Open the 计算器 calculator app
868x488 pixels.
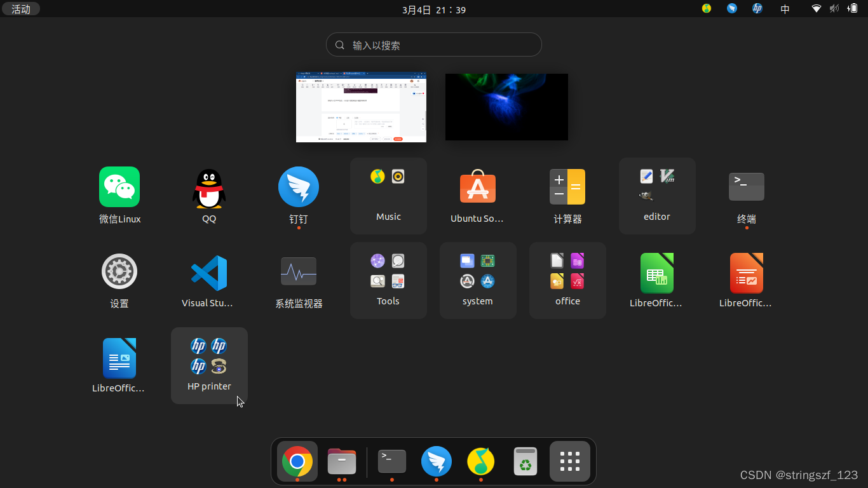[x=567, y=187]
